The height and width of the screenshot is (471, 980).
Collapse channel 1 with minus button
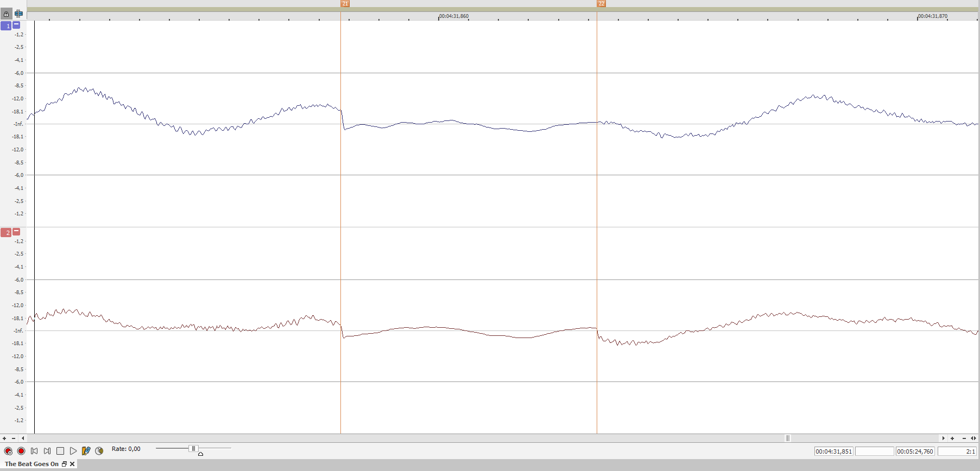[16, 25]
